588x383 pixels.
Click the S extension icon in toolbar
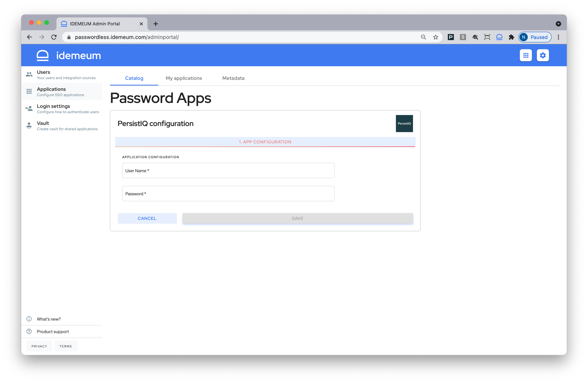[x=463, y=37]
